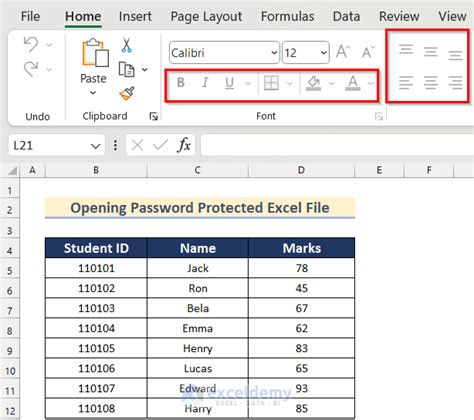Click the Select All corner triangle
The image size is (474, 420).
(13, 171)
